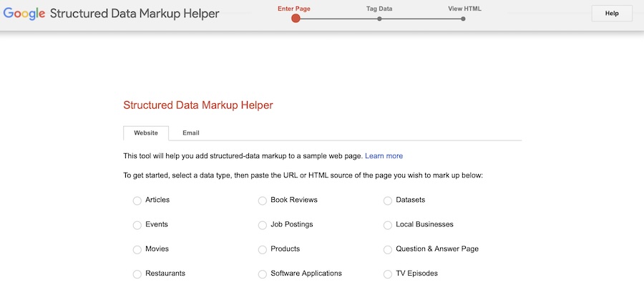Select the Book Reviews data type
The width and height of the screenshot is (644, 290).
[x=263, y=200]
